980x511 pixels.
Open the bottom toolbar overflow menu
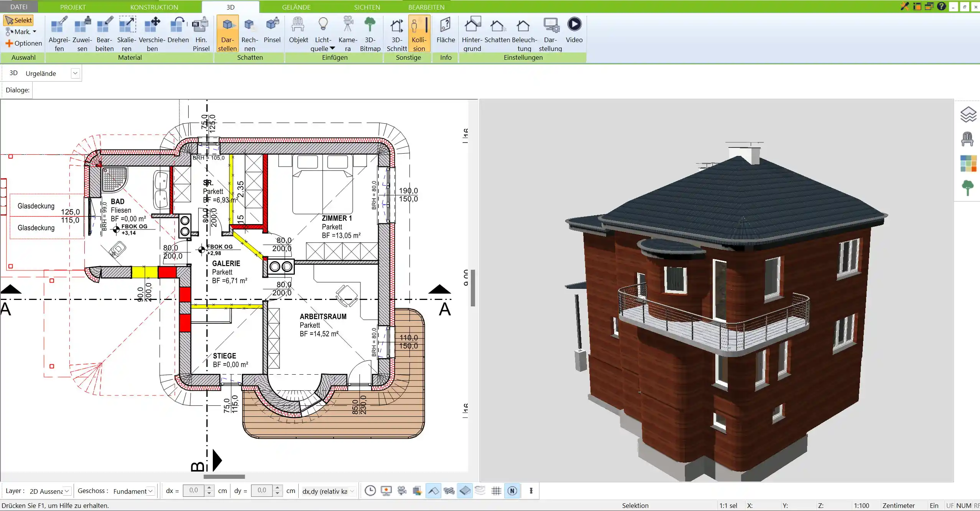(531, 491)
